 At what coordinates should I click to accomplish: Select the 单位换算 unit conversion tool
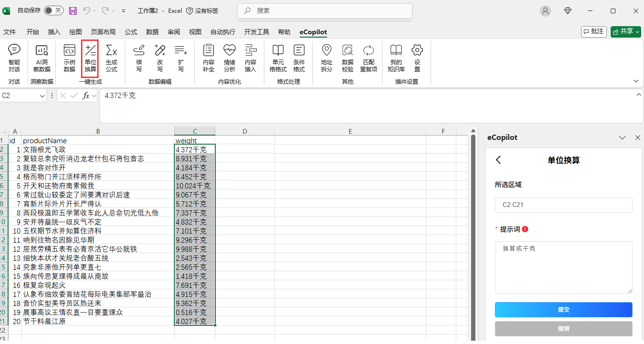90,58
